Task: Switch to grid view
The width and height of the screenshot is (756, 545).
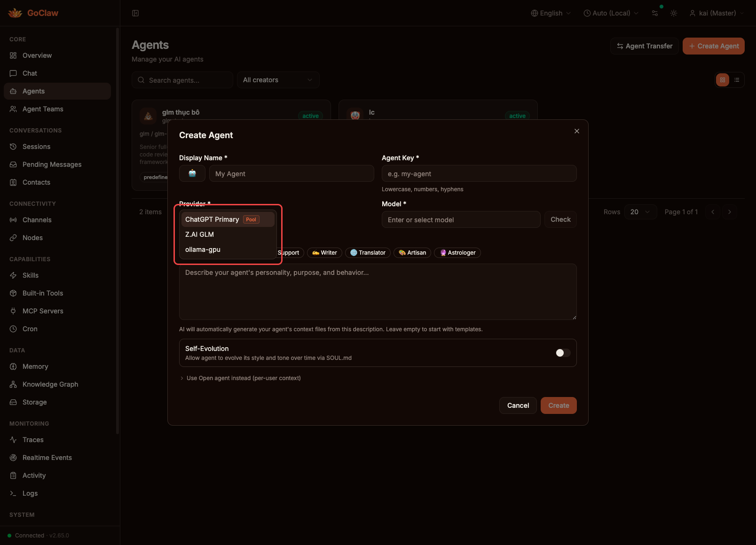Action: (723, 80)
